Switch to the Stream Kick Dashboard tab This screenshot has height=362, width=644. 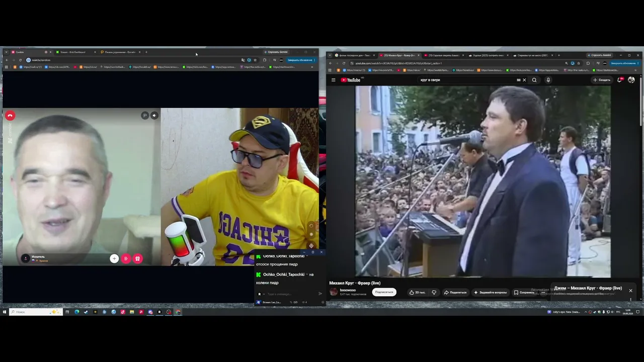pos(75,52)
